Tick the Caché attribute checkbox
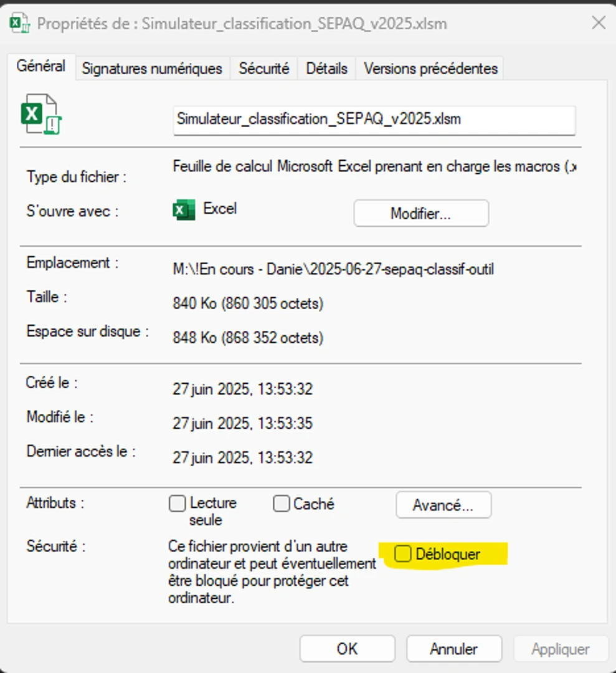Screen dimensions: 616x673 (282, 504)
